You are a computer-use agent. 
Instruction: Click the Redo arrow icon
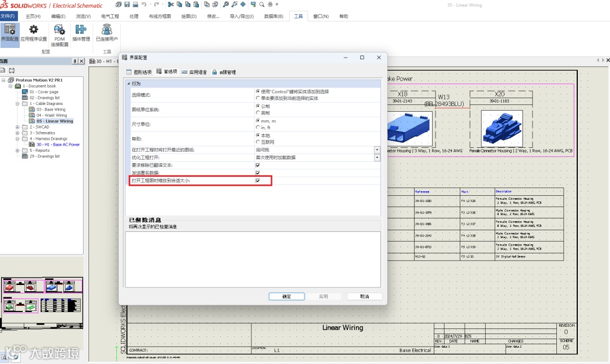pyautogui.click(x=156, y=5)
